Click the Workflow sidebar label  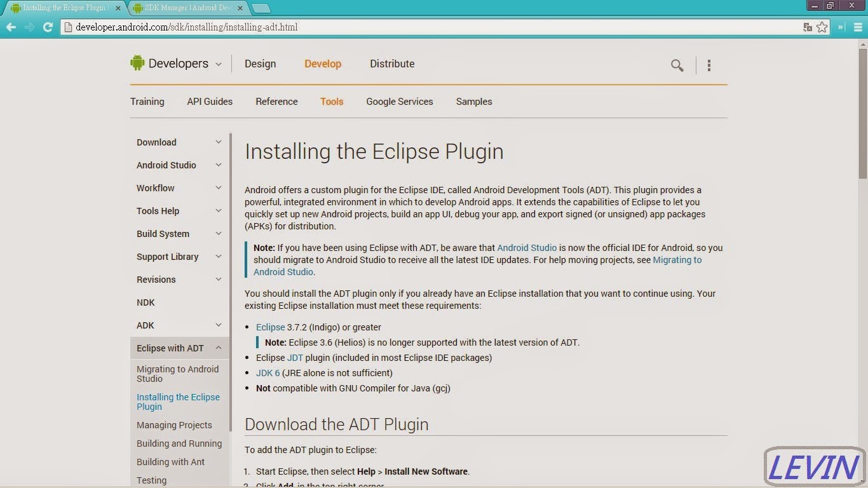coord(156,188)
